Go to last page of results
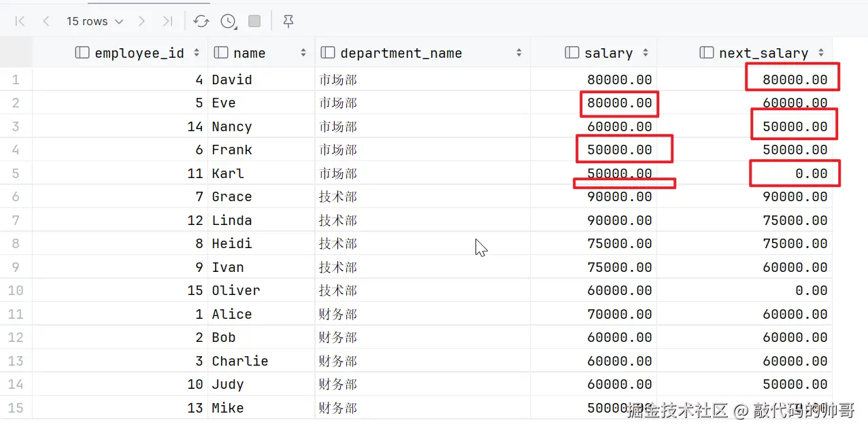The width and height of the screenshot is (868, 433). pyautogui.click(x=167, y=22)
